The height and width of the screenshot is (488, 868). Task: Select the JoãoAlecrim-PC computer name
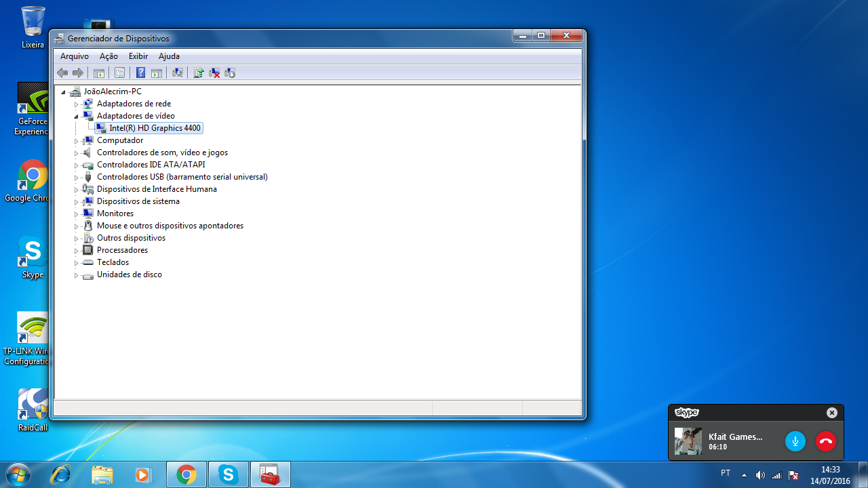[113, 91]
